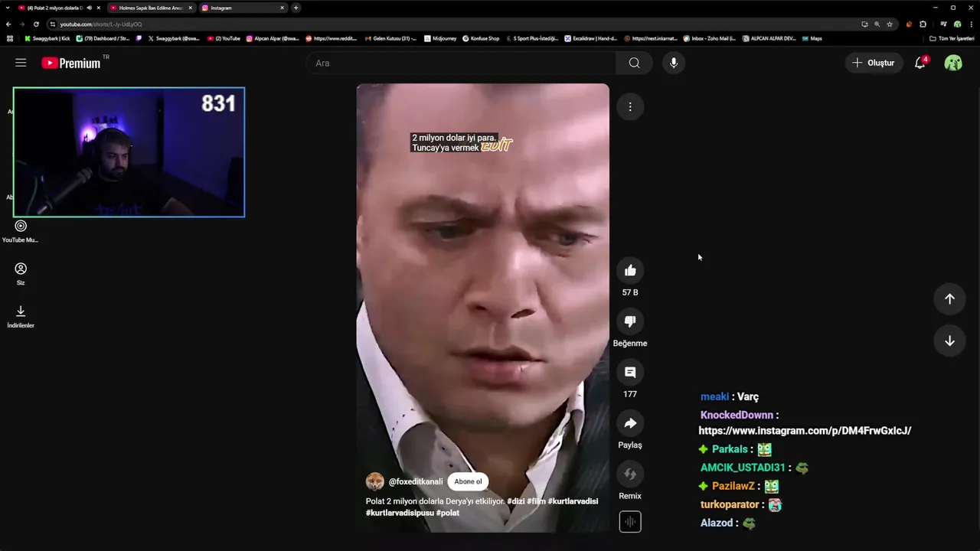Open the Swaggybark | Kick bookmark
The width and height of the screenshot is (980, 551).
tap(47, 38)
